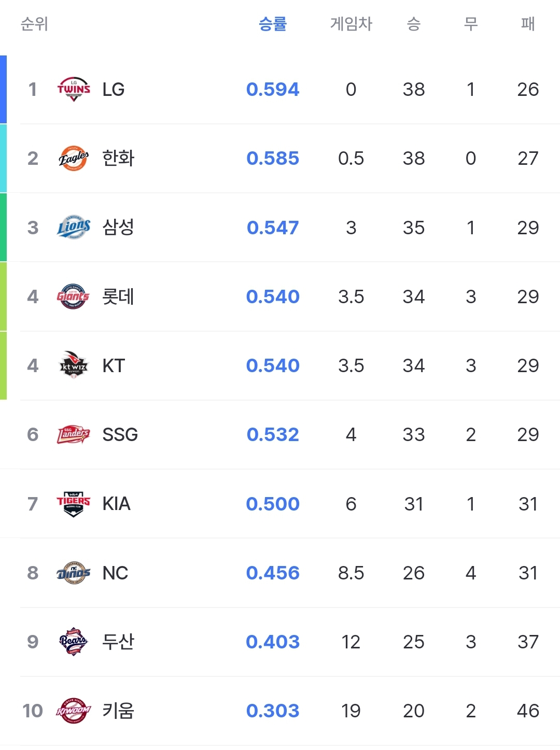Screen dimensions: 560x750
Task: Click the Kiwoom Heroes team logo
Action: 74,711
